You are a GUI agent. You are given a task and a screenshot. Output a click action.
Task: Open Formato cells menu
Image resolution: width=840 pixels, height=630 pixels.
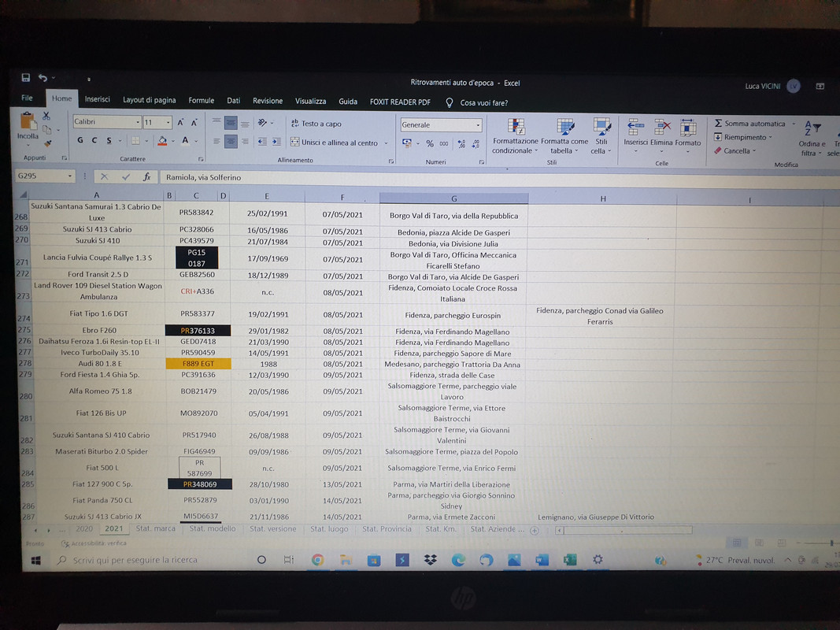coord(688,136)
